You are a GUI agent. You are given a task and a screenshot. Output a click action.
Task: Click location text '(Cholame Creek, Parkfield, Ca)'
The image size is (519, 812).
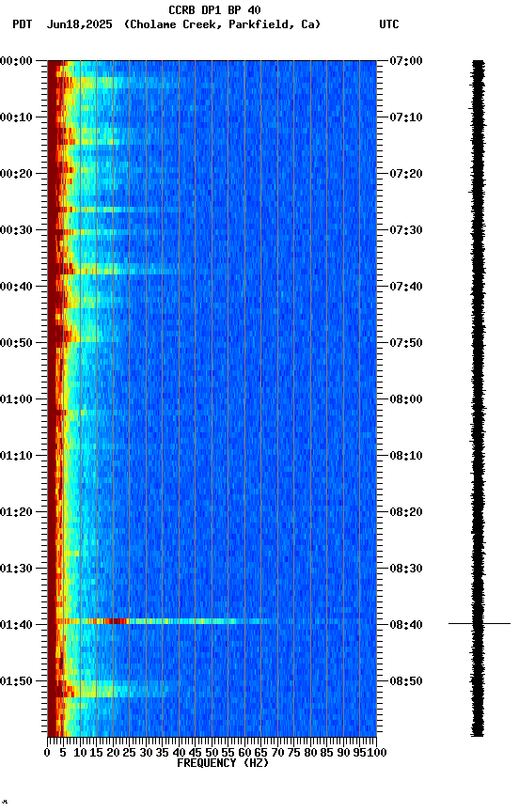coord(222,24)
